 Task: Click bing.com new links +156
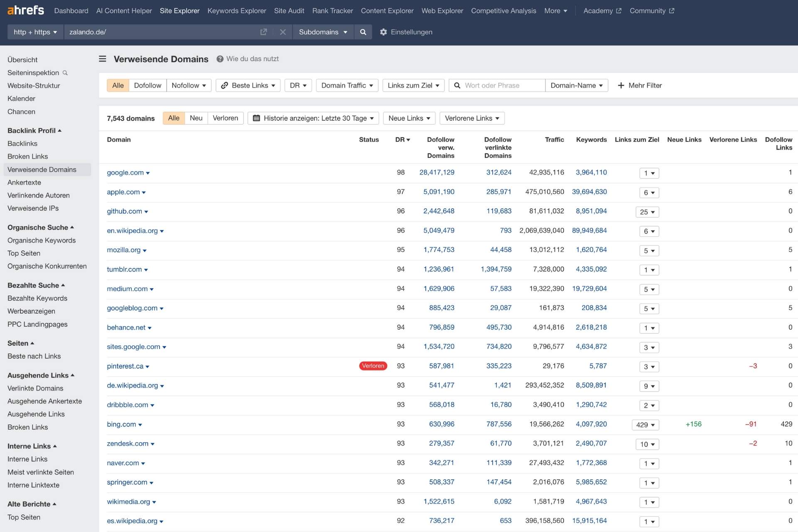pos(693,424)
